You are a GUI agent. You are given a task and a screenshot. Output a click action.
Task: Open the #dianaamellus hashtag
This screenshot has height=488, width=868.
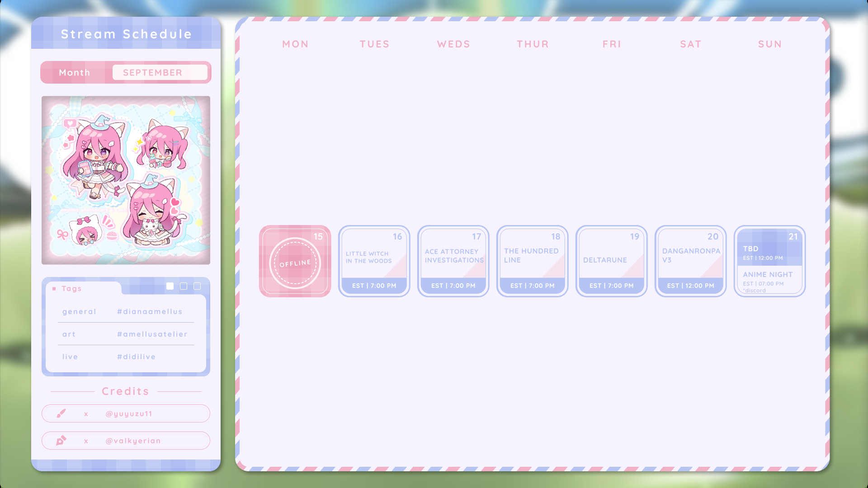tap(150, 312)
